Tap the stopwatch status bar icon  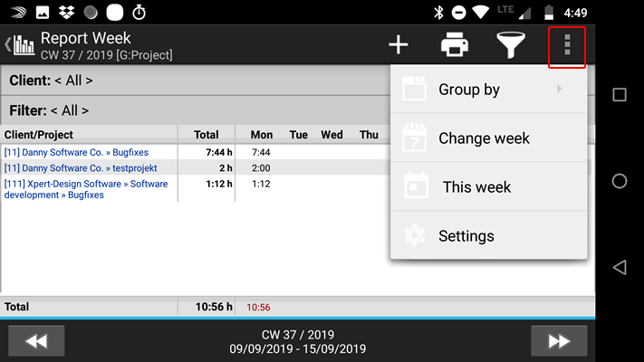point(139,13)
